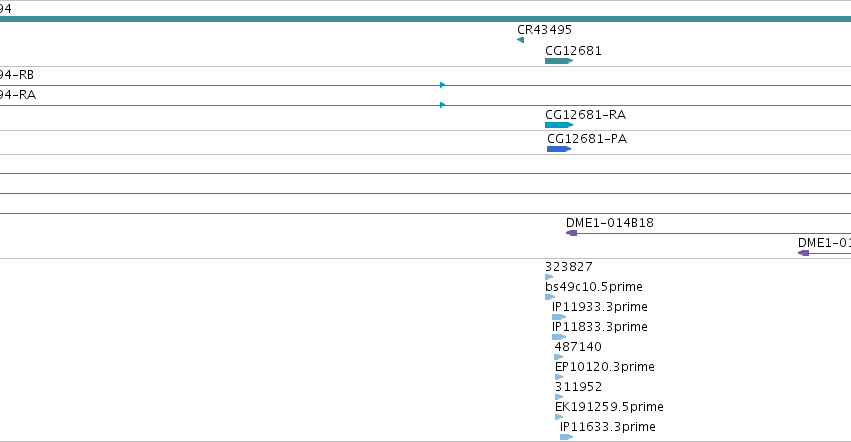The image size is (851, 442).
Task: Open the CG12681 gene label link
Action: click(573, 50)
